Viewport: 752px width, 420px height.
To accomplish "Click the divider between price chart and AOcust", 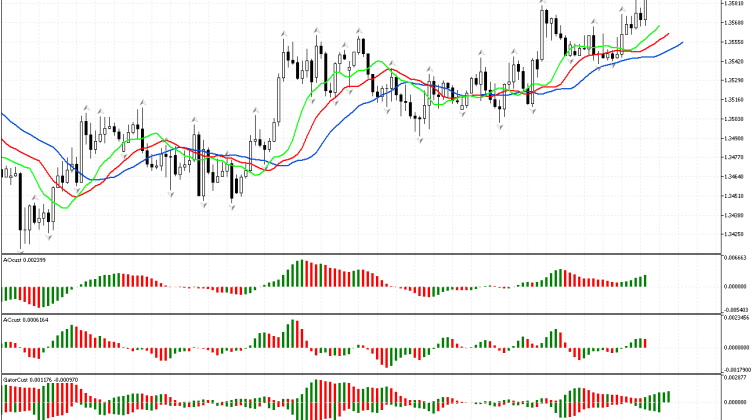I will (x=360, y=253).
